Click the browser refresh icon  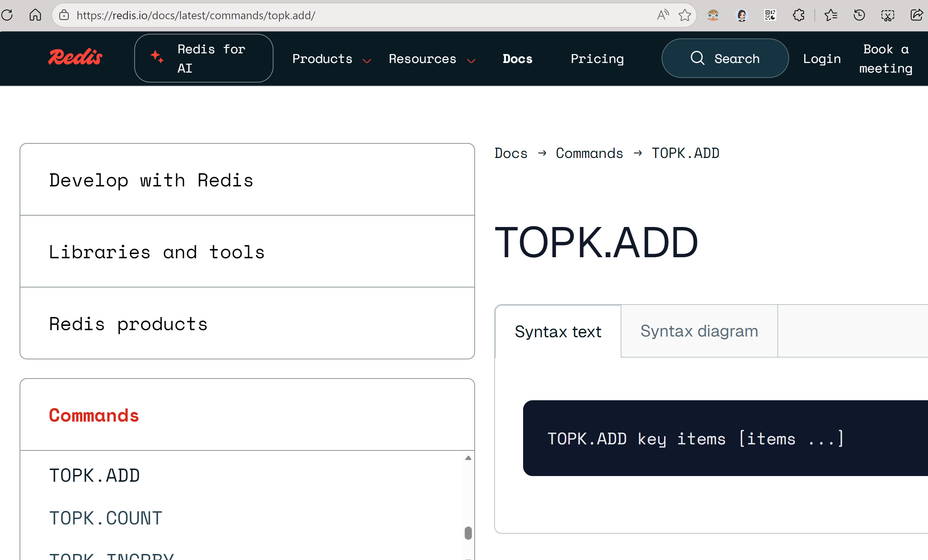pos(7,15)
